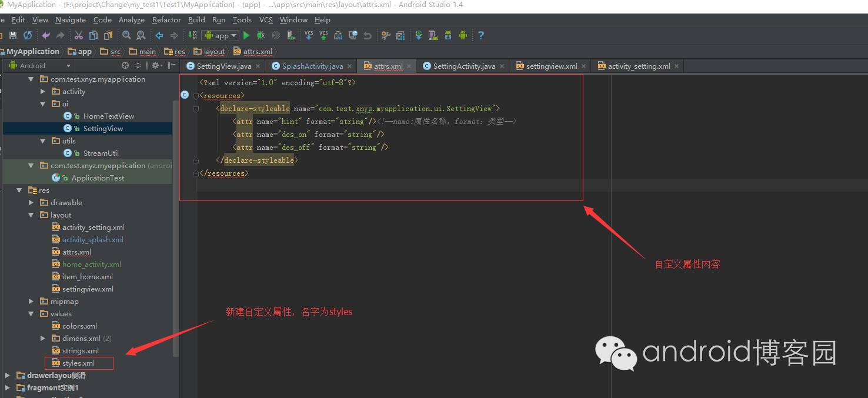
Task: Open Find with the magnifier icon
Action: click(126, 35)
